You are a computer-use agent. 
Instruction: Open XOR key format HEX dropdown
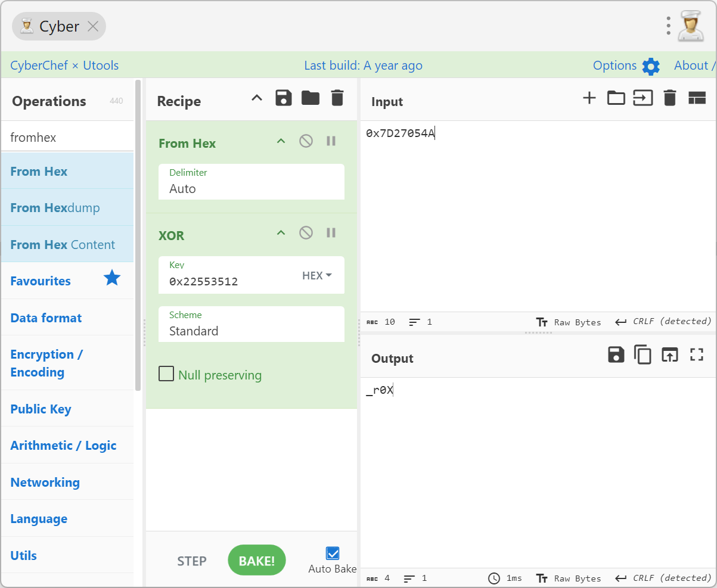click(316, 276)
